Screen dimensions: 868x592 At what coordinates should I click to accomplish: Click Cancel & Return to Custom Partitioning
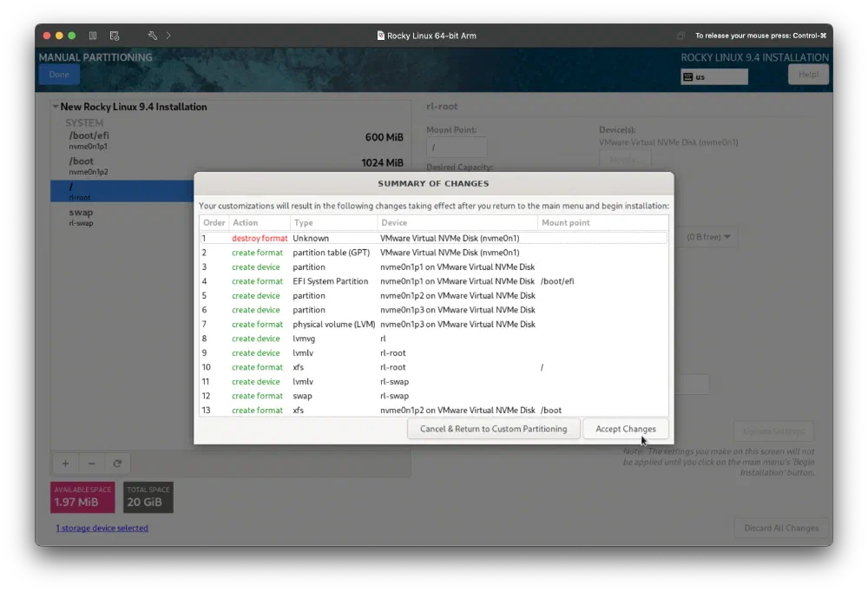(493, 429)
